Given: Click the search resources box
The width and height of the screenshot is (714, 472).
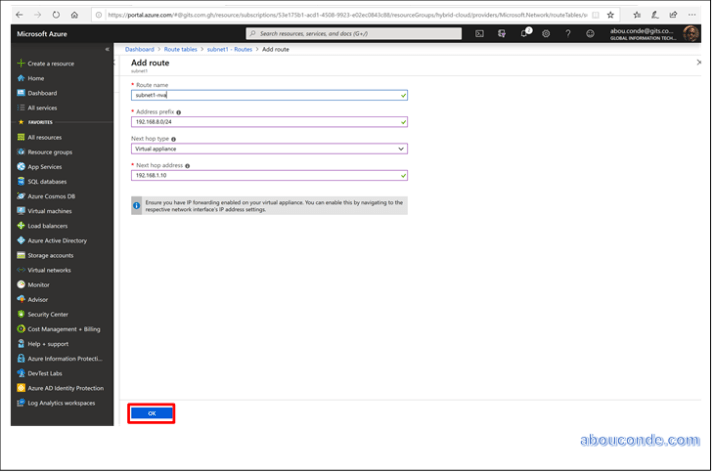Looking at the screenshot, I should pos(355,33).
